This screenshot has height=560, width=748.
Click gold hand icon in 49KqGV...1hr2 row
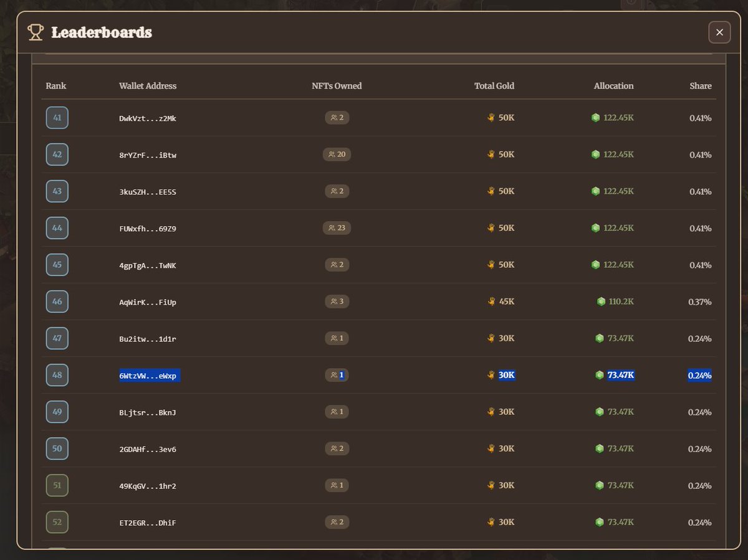491,485
